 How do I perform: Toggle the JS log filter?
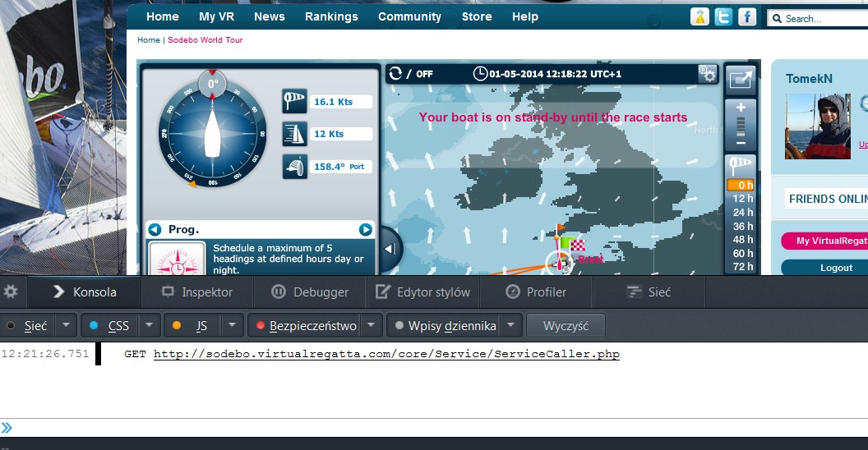coord(193,326)
